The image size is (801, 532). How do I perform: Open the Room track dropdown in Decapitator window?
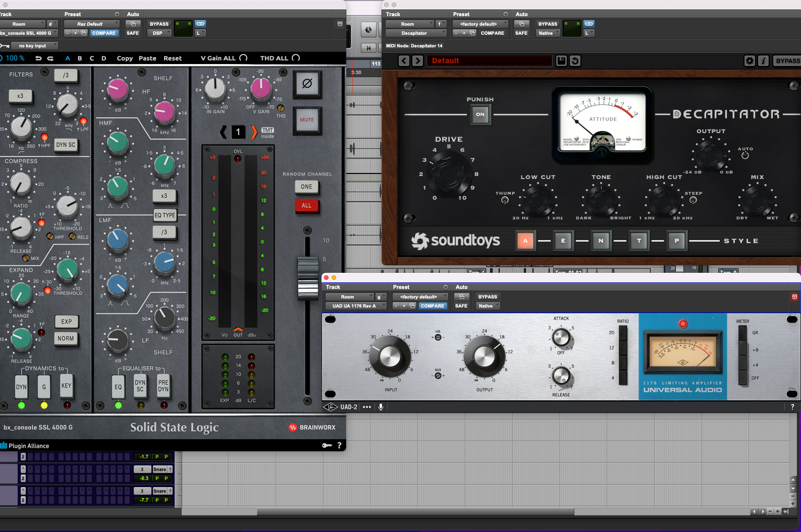[x=409, y=24]
